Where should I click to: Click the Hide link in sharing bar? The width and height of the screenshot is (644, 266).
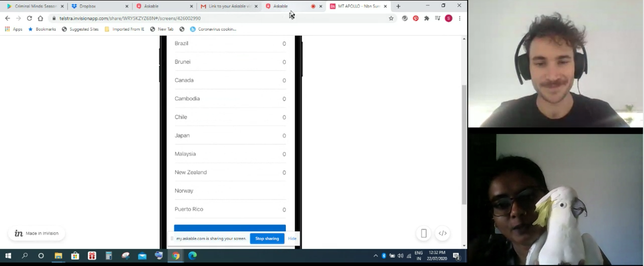point(292,239)
